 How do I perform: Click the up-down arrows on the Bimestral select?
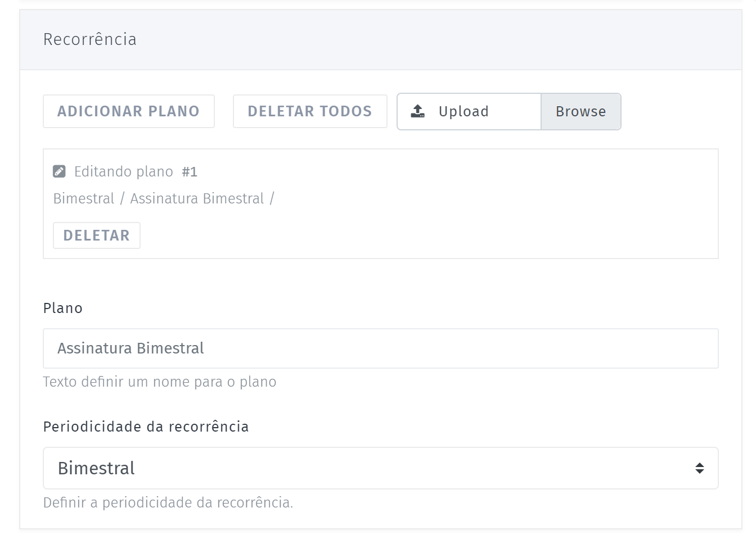(699, 468)
